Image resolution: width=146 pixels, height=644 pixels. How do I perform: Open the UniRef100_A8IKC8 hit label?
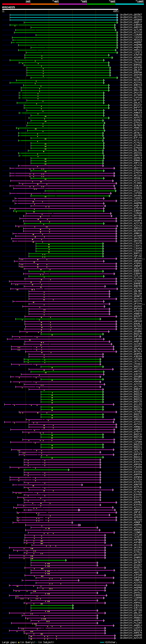pos(131,40)
